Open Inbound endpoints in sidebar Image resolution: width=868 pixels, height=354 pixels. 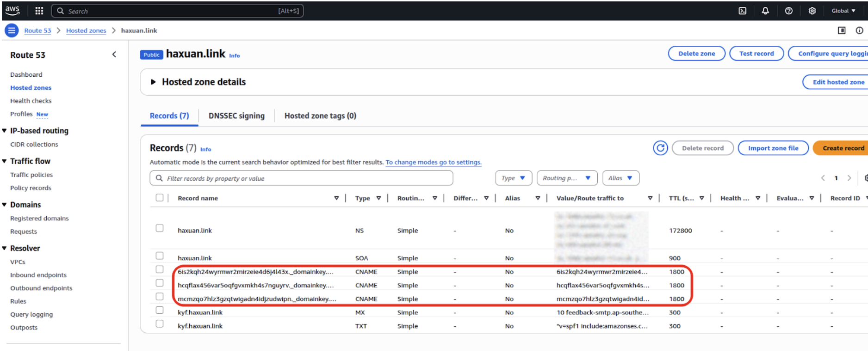coord(38,275)
